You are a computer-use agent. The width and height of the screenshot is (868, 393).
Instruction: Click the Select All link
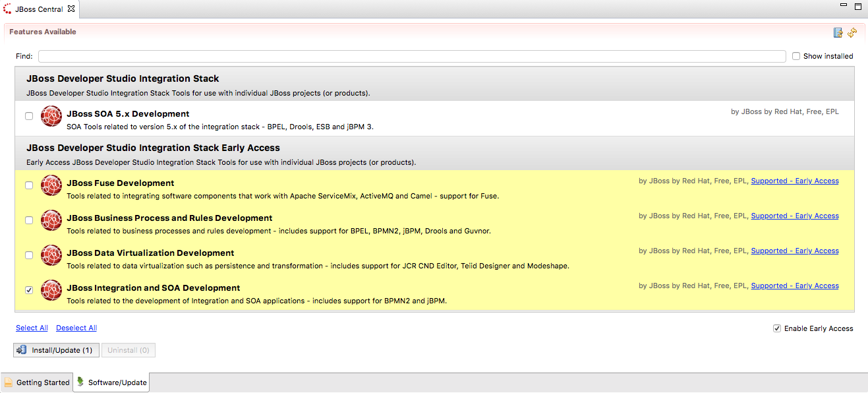click(32, 328)
